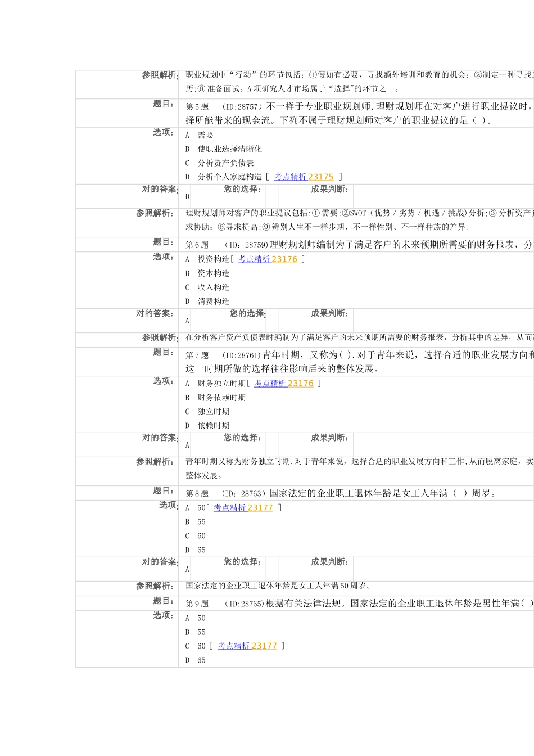534x756 pixels.
Task: Select option D 消费构造
Action: click(x=207, y=301)
